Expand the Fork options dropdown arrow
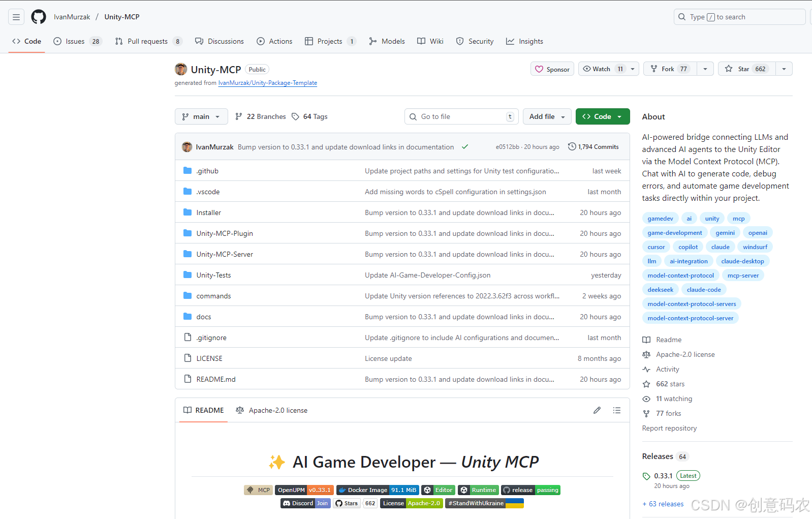Image resolution: width=812 pixels, height=519 pixels. (705, 69)
